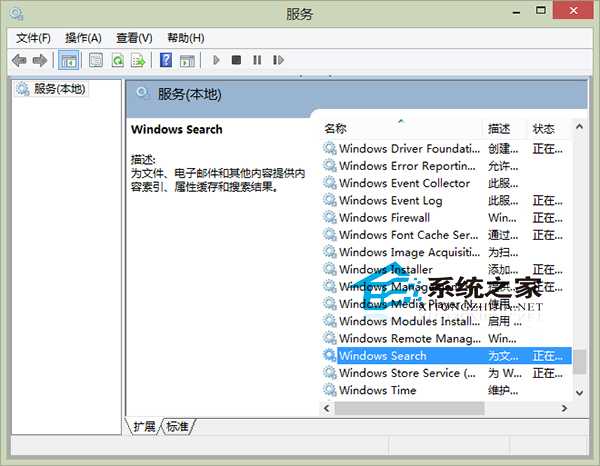Click the gear icon beside Windows Event Collector
The width and height of the screenshot is (600, 466).
pyautogui.click(x=329, y=183)
